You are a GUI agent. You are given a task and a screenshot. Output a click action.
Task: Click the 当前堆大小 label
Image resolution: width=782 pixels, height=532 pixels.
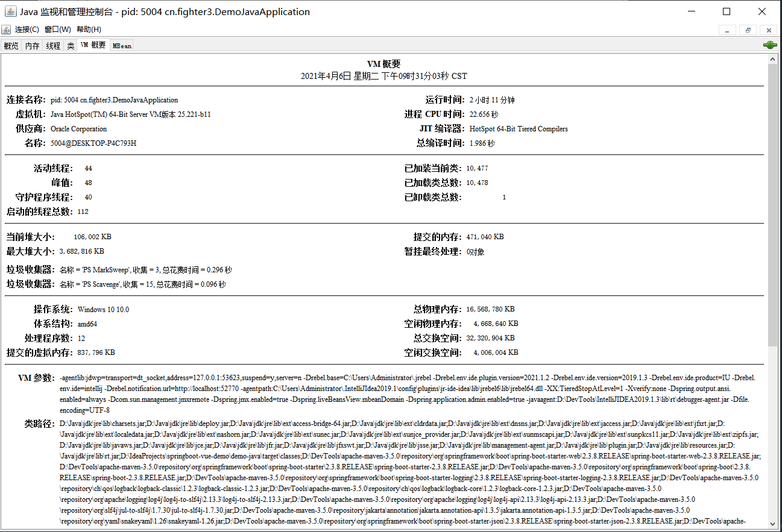pyautogui.click(x=30, y=237)
